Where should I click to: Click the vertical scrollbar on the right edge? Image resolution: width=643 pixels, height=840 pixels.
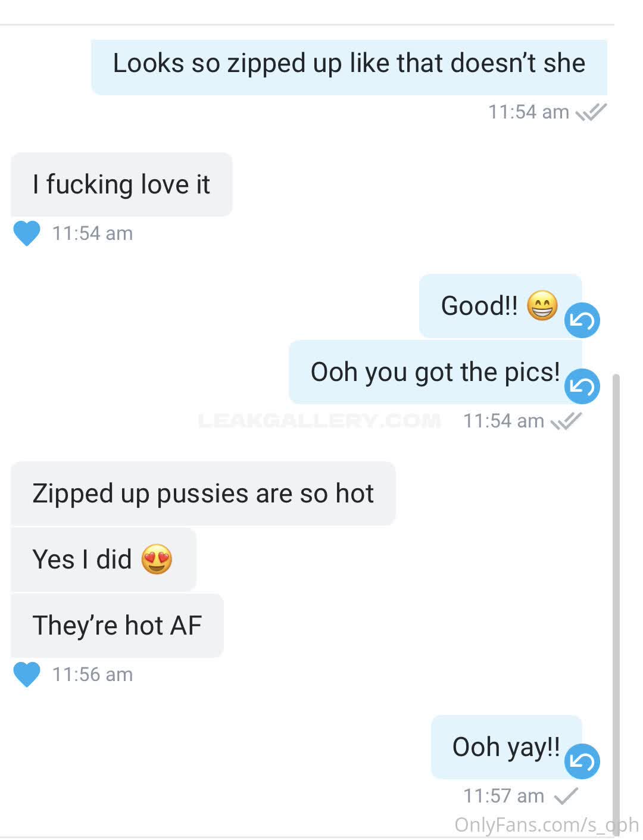[616, 601]
